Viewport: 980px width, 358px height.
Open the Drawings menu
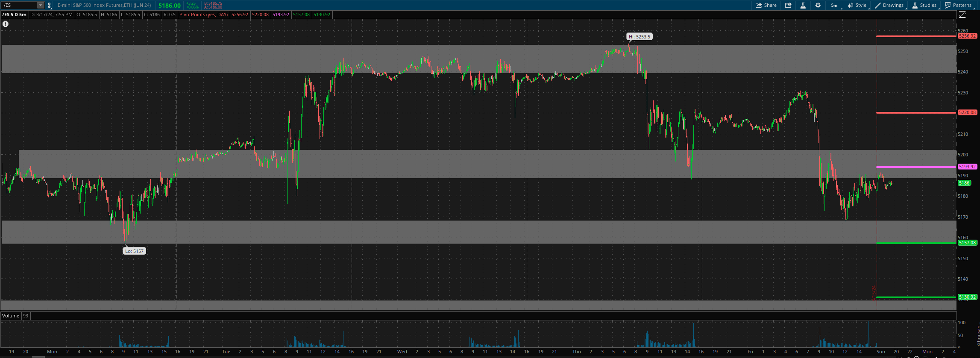coord(889,5)
